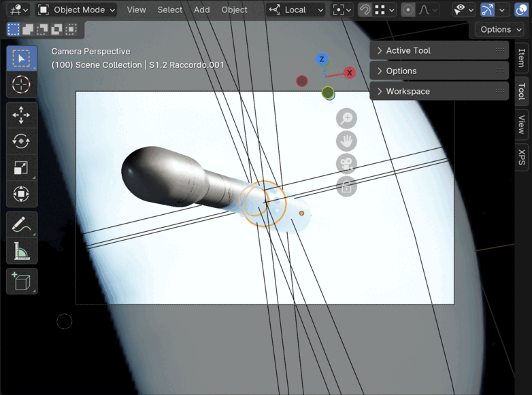Open the View menu
The height and width of the screenshot is (395, 532).
click(136, 10)
